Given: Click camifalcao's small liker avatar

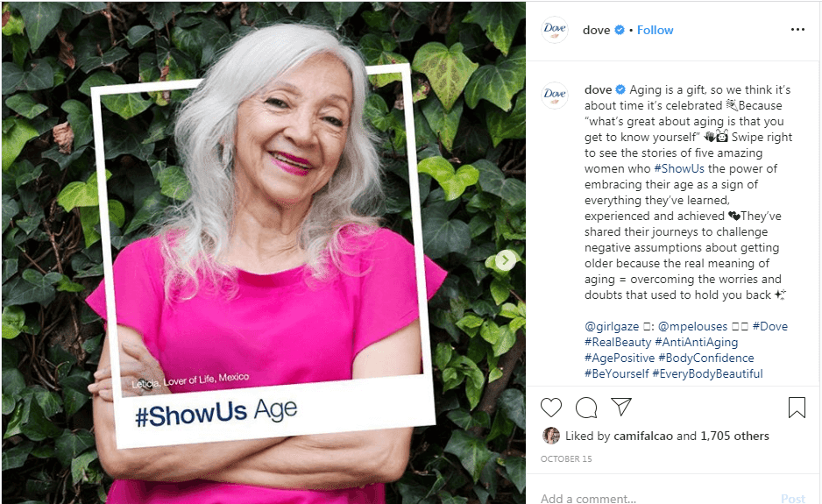Looking at the screenshot, I should 550,436.
